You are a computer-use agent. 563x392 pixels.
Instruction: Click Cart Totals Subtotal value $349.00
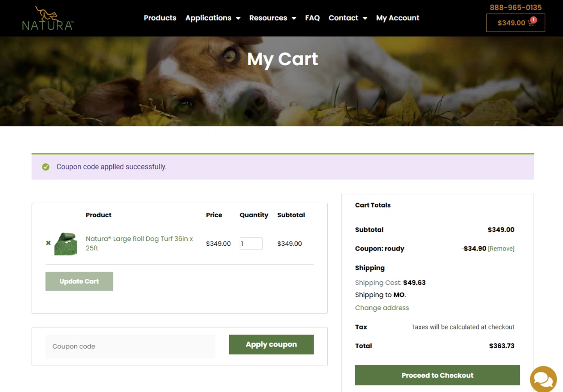(501, 230)
